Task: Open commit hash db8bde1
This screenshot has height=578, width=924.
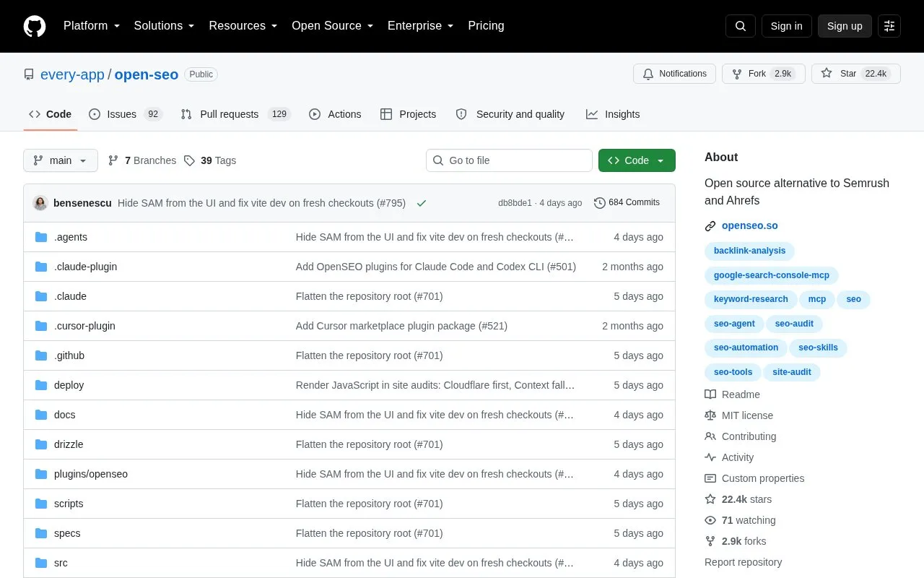Action: [515, 203]
